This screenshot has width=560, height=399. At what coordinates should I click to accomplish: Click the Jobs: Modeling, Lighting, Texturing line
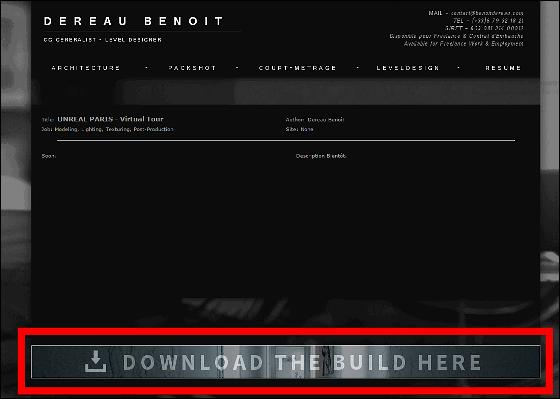point(108,129)
